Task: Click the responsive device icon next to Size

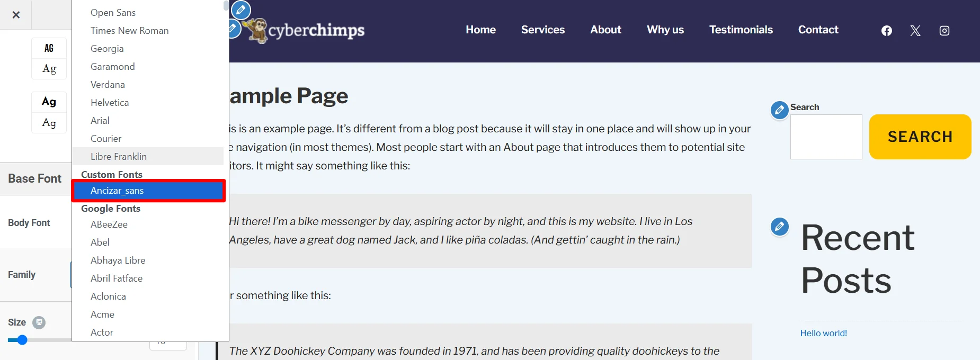Action: [x=39, y=322]
